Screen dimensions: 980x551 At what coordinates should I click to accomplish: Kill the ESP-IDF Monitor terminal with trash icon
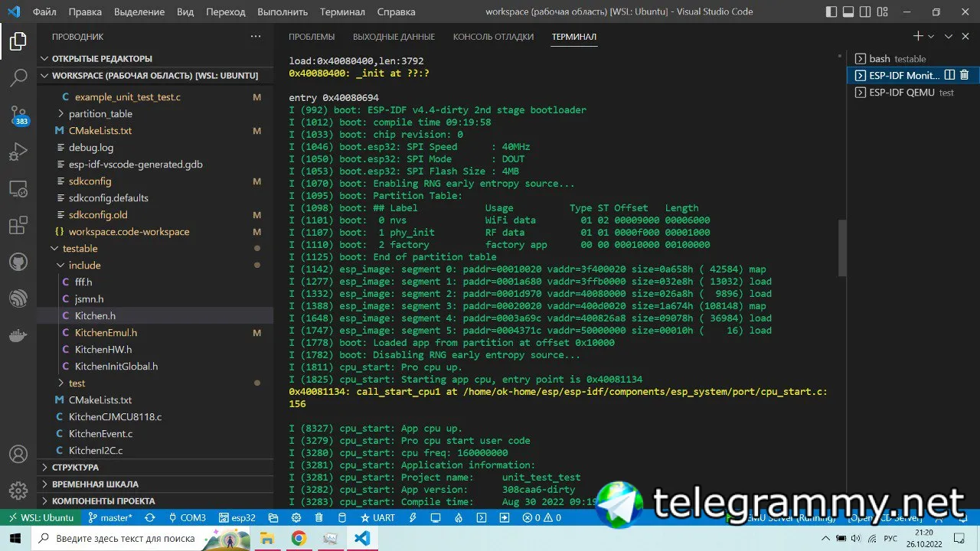pos(965,75)
